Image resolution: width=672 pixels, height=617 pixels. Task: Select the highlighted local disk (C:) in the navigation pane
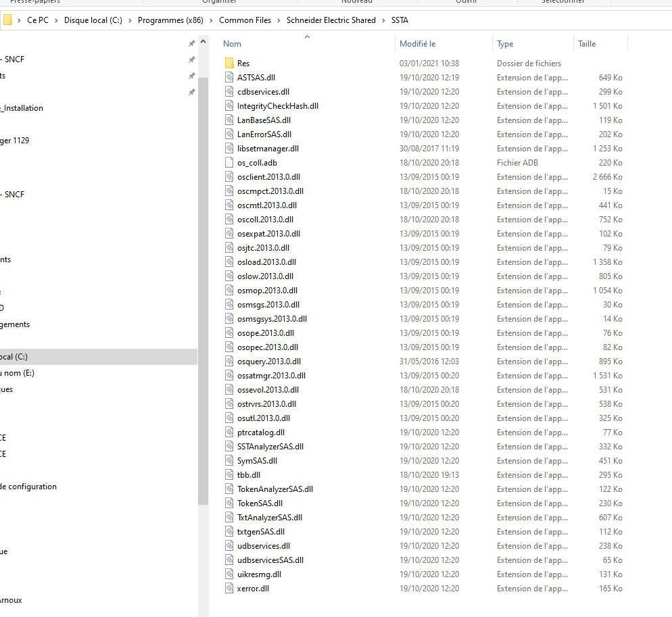pos(14,357)
